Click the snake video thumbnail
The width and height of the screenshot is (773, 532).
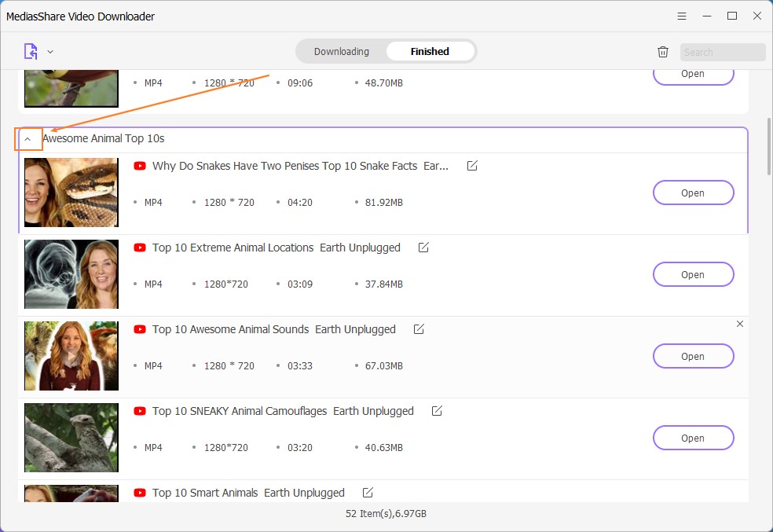tap(71, 193)
